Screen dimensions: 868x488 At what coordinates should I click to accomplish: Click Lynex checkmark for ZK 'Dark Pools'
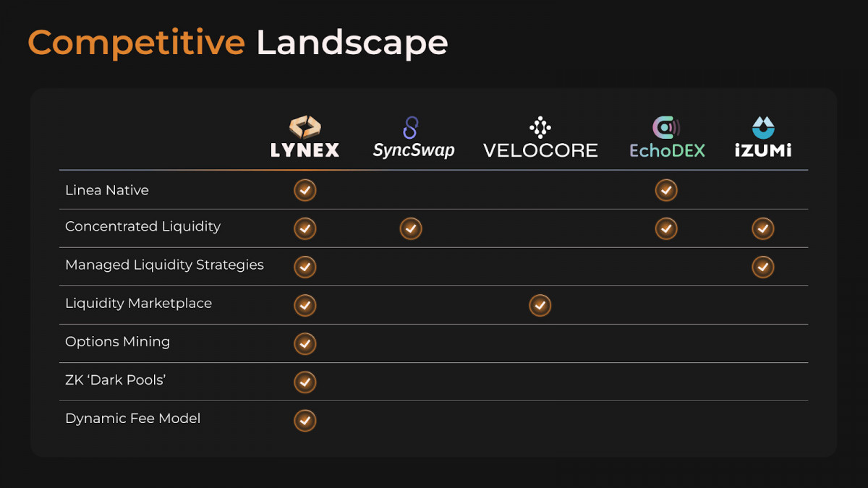tap(305, 382)
